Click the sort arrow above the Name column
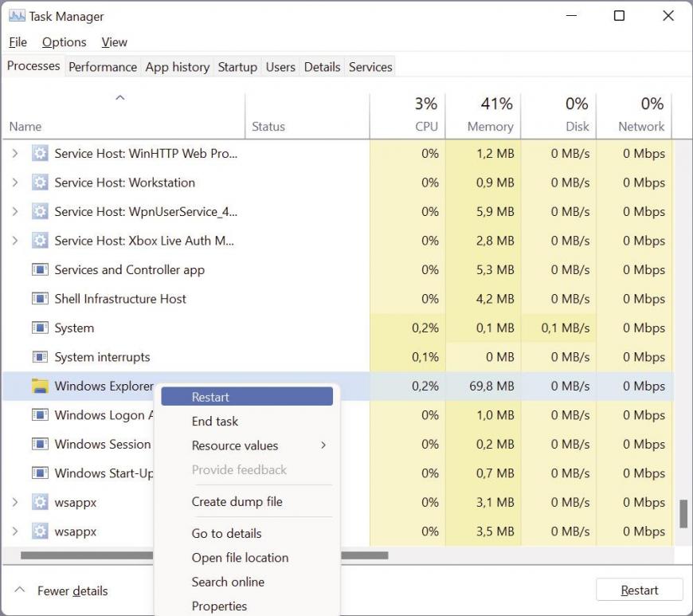Image resolution: width=693 pixels, height=616 pixels. 119,98
